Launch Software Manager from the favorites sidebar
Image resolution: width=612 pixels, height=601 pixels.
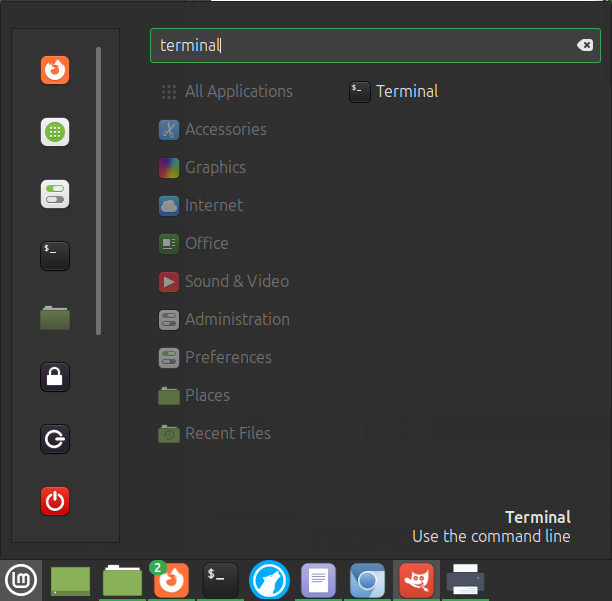pyautogui.click(x=55, y=132)
